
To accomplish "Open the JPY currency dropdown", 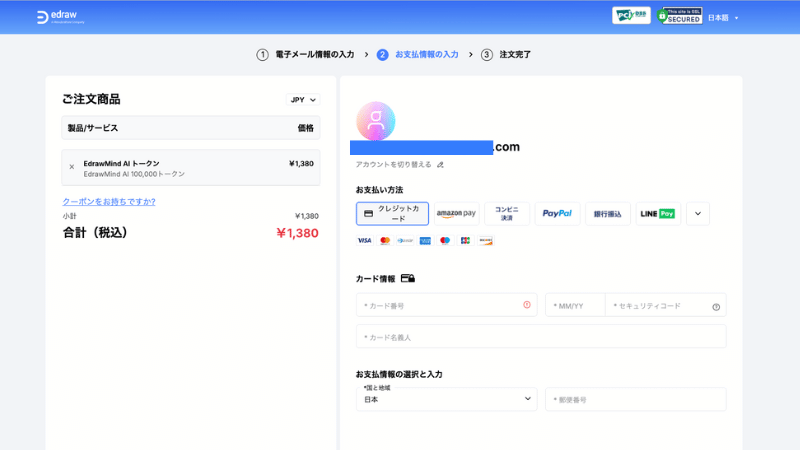I will click(303, 100).
